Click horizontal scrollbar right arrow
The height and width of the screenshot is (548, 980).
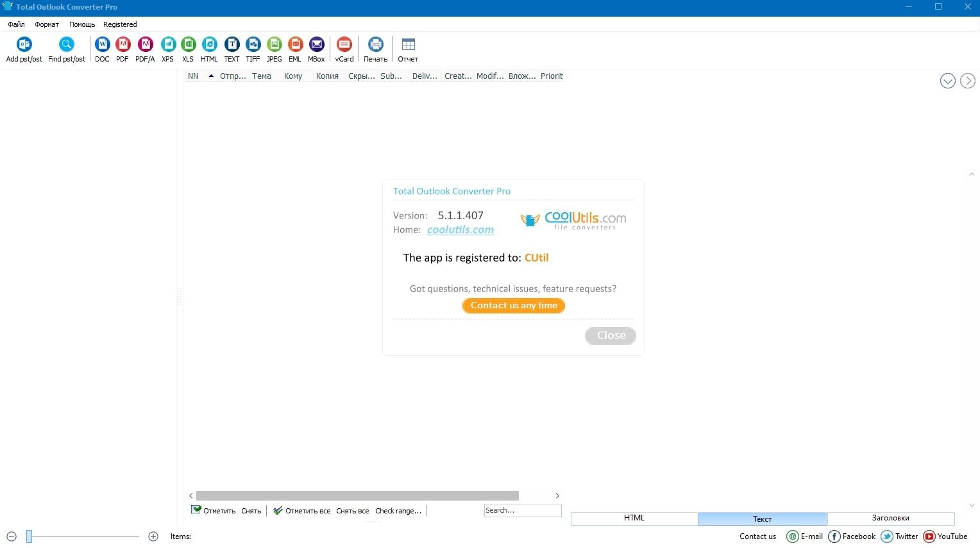click(557, 495)
